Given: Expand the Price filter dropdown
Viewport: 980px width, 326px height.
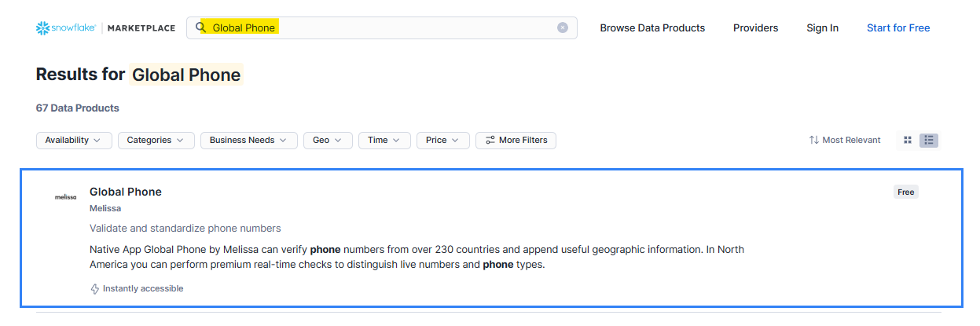Looking at the screenshot, I should [443, 140].
